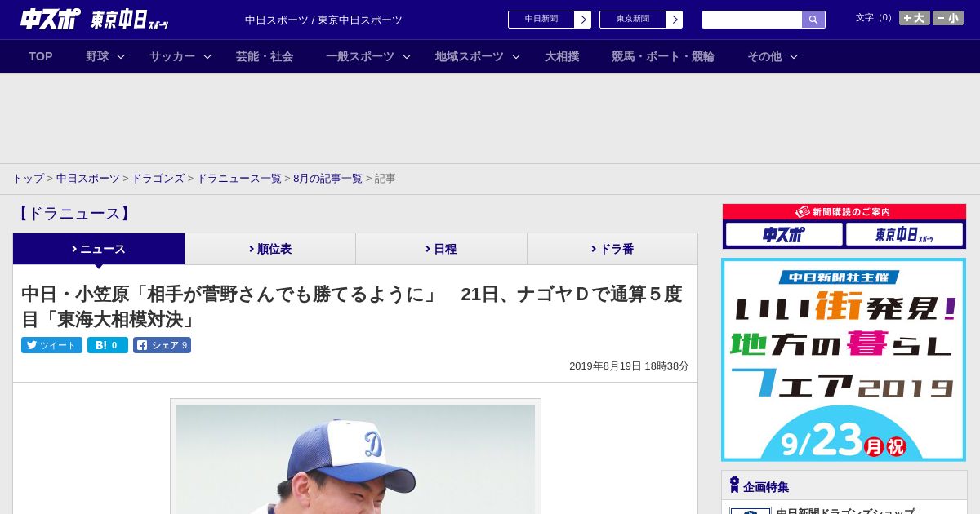Open the 中日新聞 link button
Image resolution: width=980 pixels, height=514 pixels.
click(541, 20)
